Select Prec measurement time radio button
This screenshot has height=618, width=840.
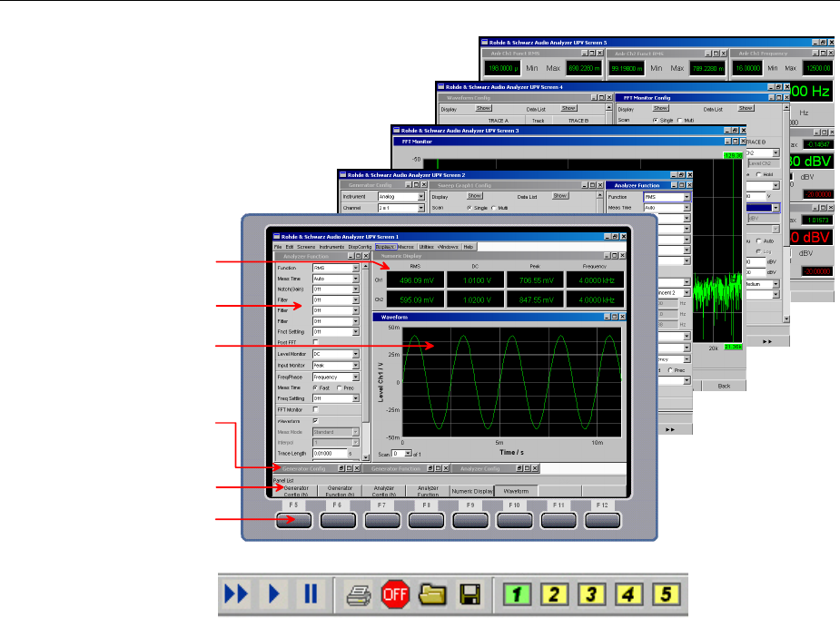pyautogui.click(x=339, y=387)
